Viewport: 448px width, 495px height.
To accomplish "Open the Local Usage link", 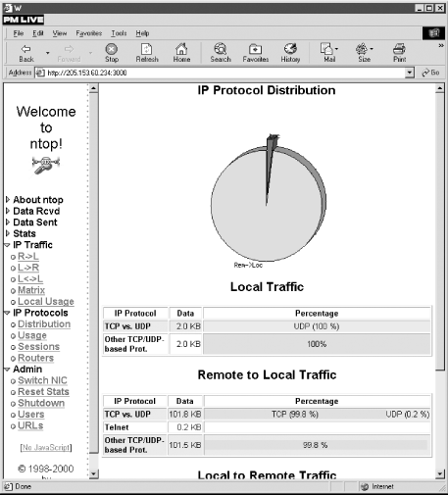I will point(46,301).
